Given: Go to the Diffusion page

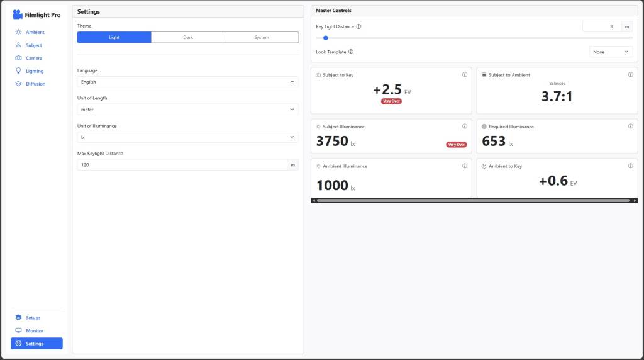Looking at the screenshot, I should pos(36,84).
